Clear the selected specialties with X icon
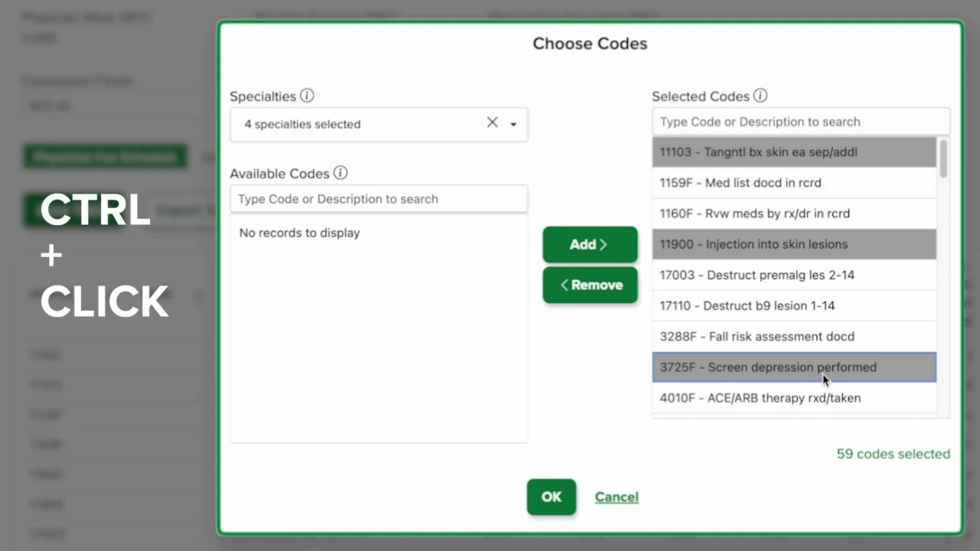Image resolution: width=980 pixels, height=551 pixels. [492, 122]
